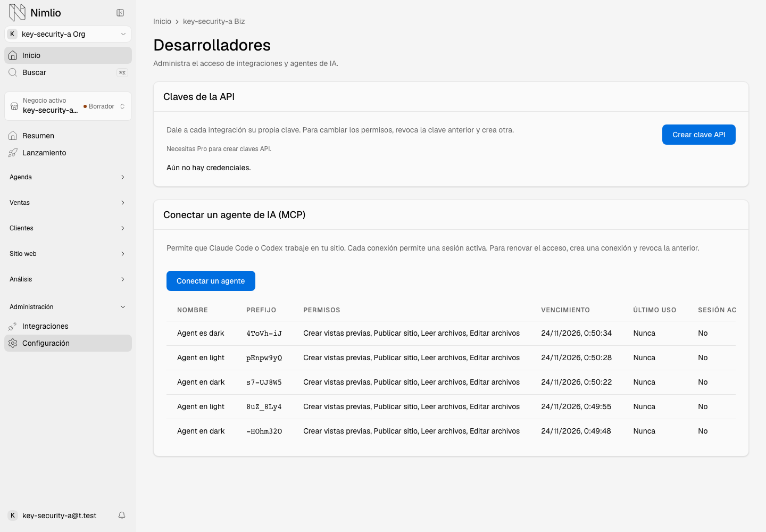Click the Conectar un agente button
The height and width of the screenshot is (532, 766).
[x=211, y=281]
